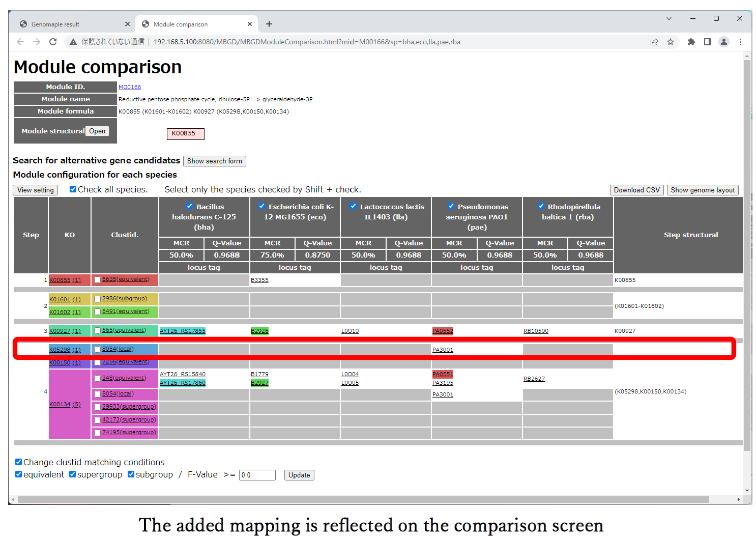Viewport: 756px width, 538px height.
Task: Open a new browser tab with plus
Action: pos(269,24)
